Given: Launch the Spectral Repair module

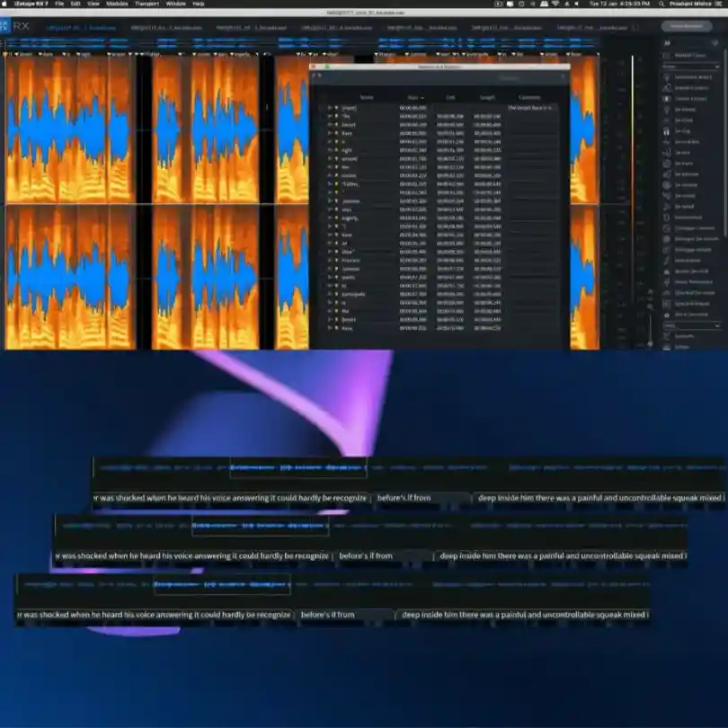Looking at the screenshot, I should coord(694,304).
